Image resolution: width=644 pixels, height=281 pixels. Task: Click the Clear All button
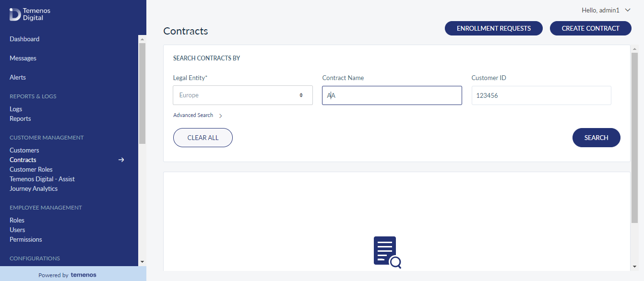203,138
